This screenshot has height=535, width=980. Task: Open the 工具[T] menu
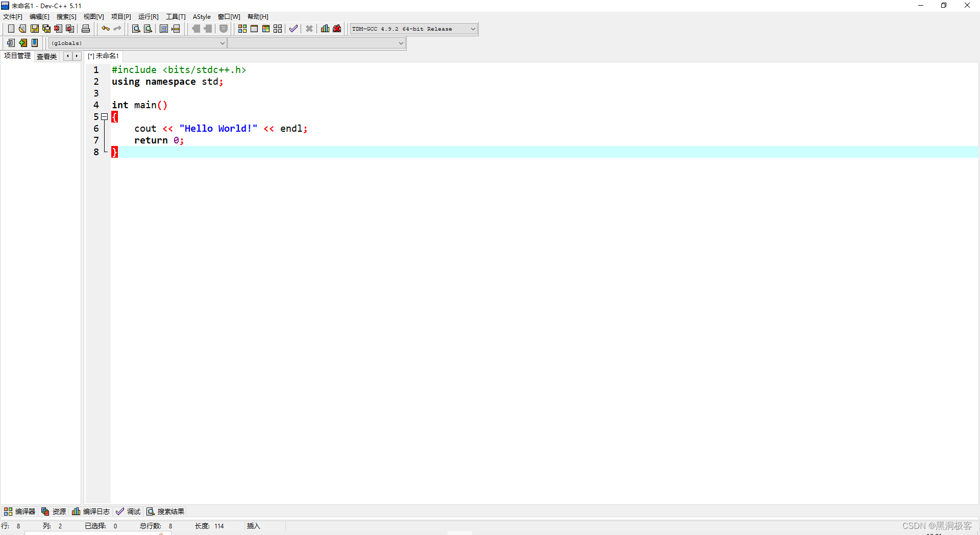point(176,17)
